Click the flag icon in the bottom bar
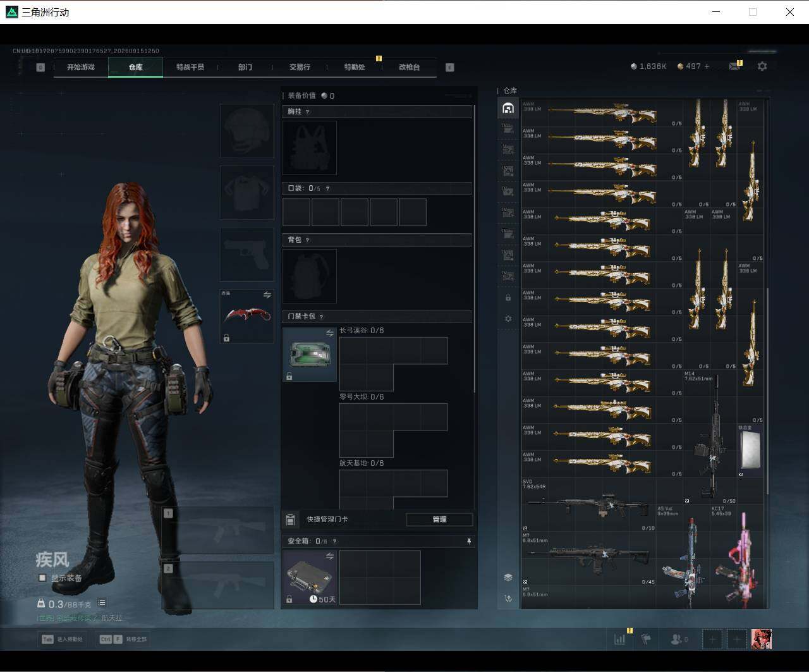809x672 pixels. tap(646, 639)
